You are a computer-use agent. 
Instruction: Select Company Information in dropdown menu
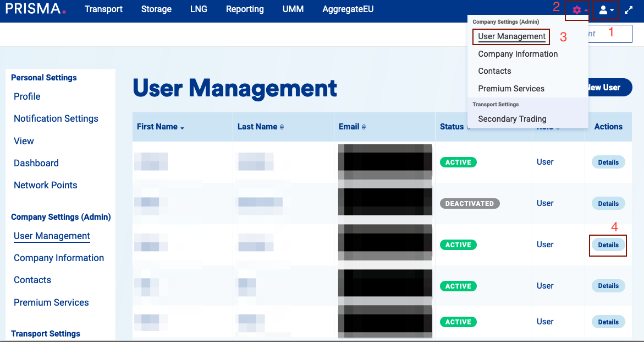[x=518, y=54]
